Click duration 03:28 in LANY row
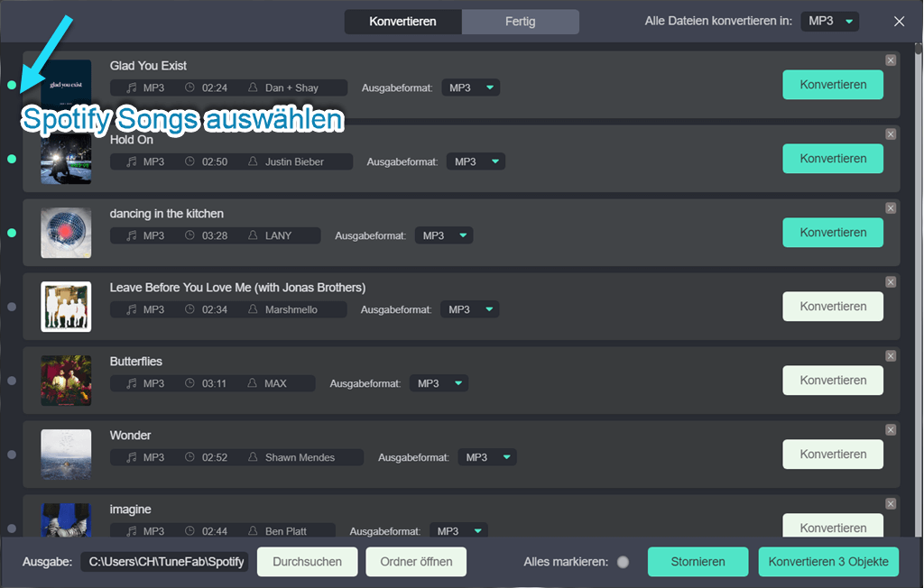Screen dimensions: 924x588 [x=215, y=235]
